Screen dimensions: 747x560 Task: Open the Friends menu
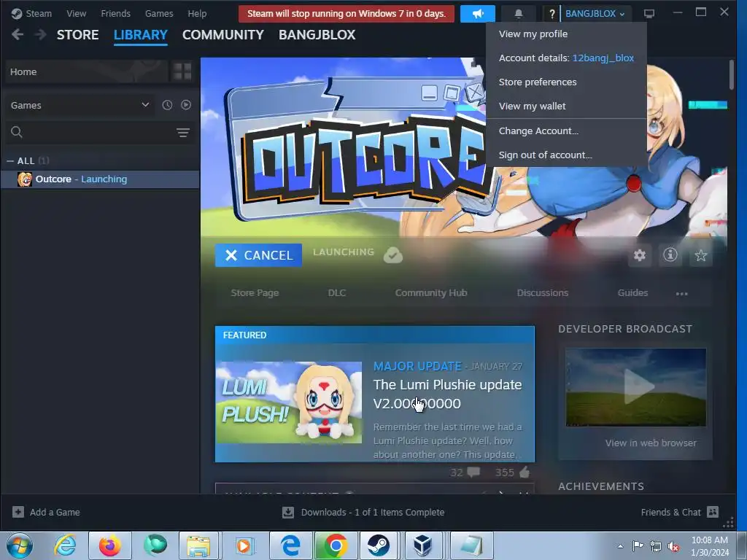115,13
